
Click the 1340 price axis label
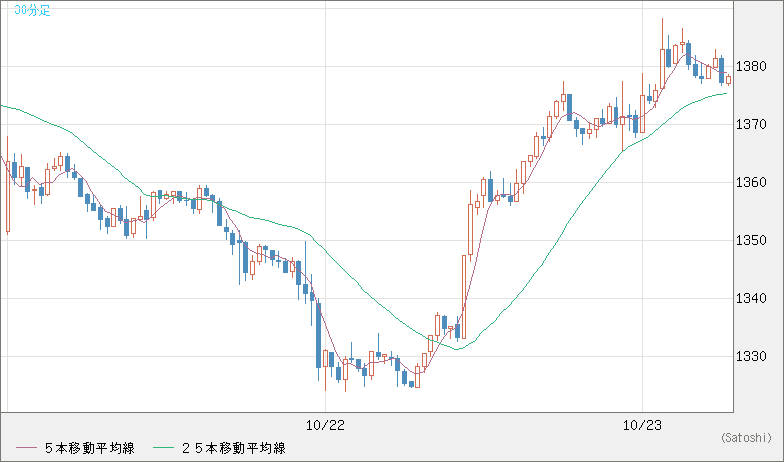tap(751, 298)
